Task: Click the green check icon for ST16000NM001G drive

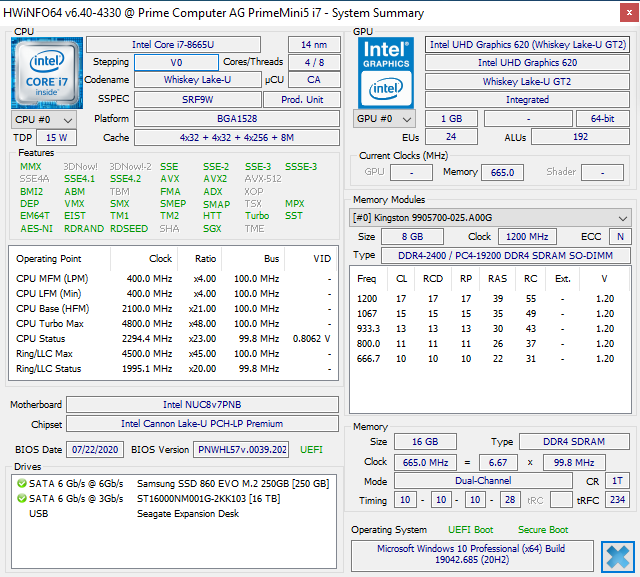Action: [x=22, y=499]
